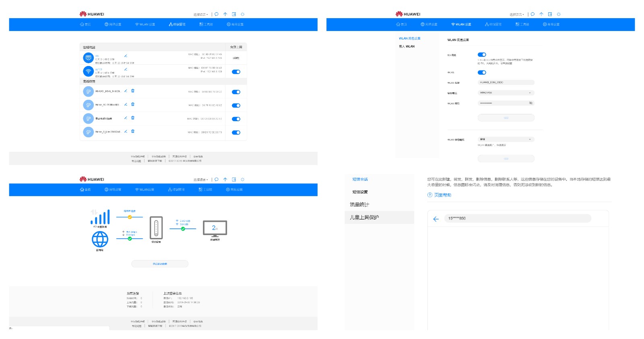644x339 pixels.
Task: Edit the name of device AA
Action: point(126,56)
